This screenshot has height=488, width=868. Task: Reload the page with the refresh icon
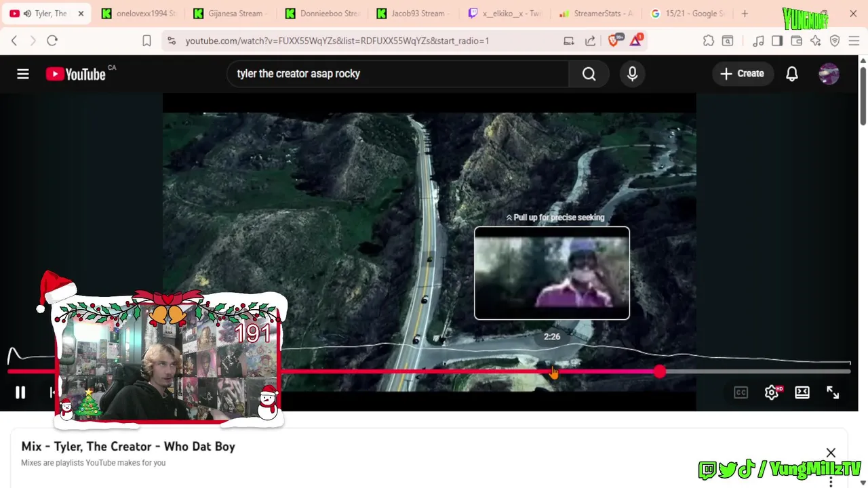52,41
